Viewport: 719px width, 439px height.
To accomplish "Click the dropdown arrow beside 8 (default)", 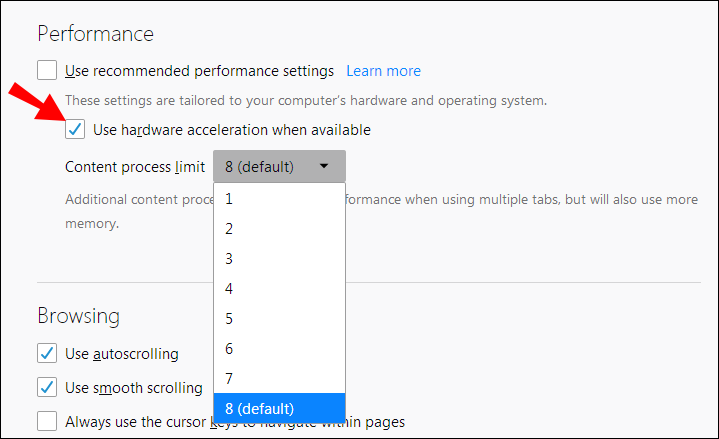I will [x=324, y=167].
